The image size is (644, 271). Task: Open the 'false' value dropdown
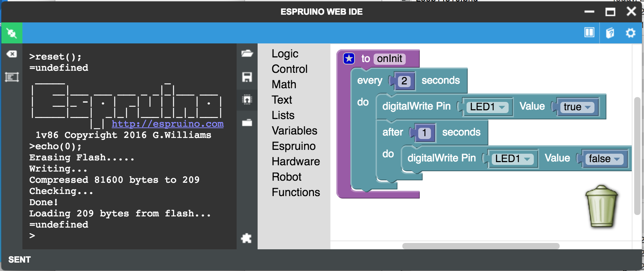point(604,159)
